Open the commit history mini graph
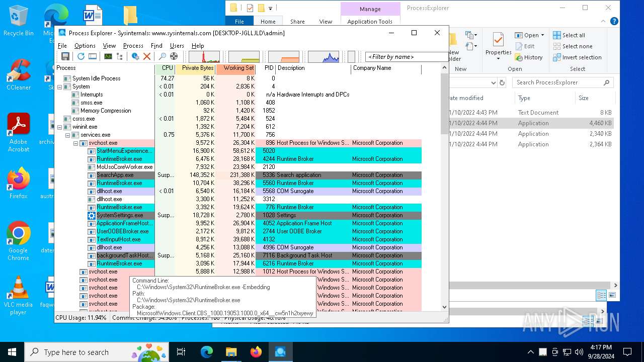Image resolution: width=644 pixels, height=362 pixels. [x=244, y=56]
